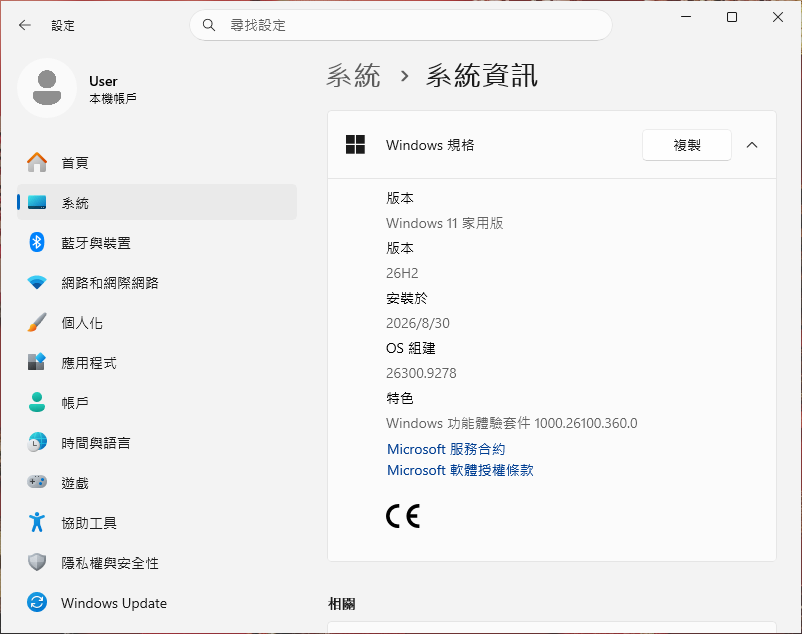Click the 2026/8/30 install date
Screen dimensions: 802x634
coord(418,323)
